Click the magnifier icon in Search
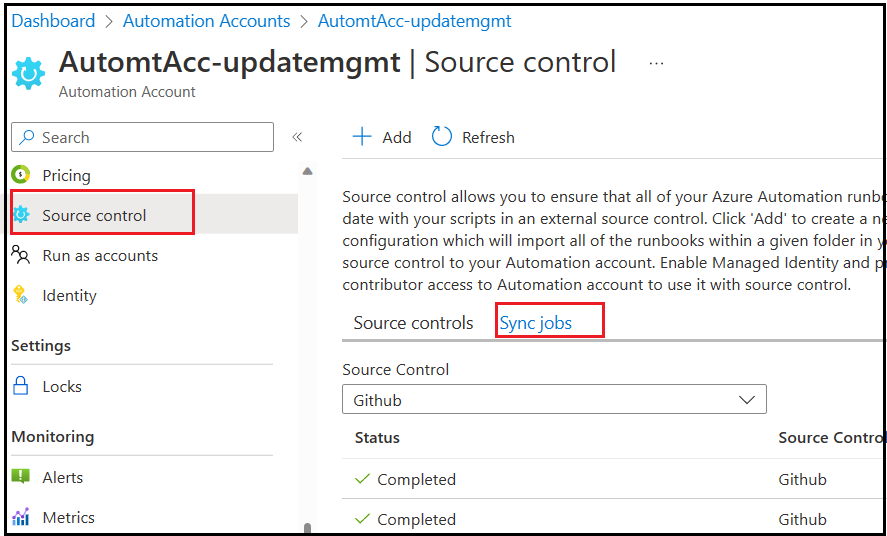 point(27,137)
